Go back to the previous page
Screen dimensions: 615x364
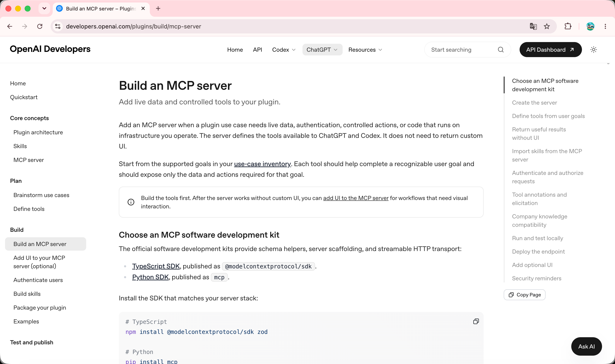[10, 26]
